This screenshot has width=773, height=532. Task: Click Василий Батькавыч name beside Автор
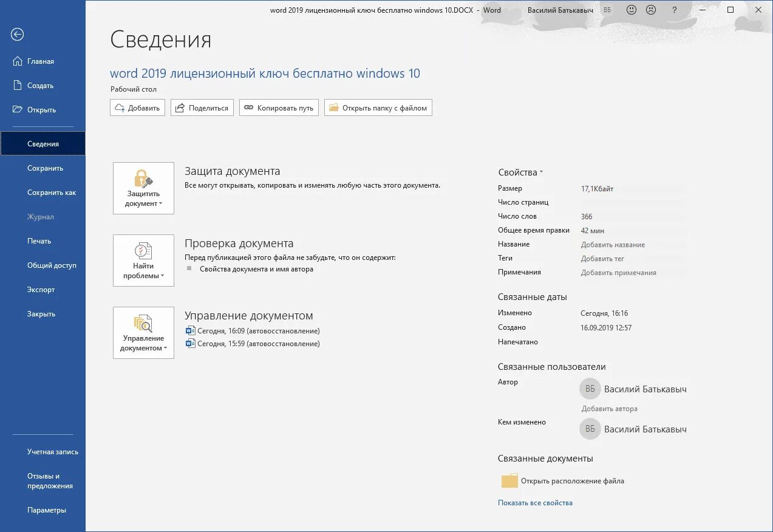[645, 389]
